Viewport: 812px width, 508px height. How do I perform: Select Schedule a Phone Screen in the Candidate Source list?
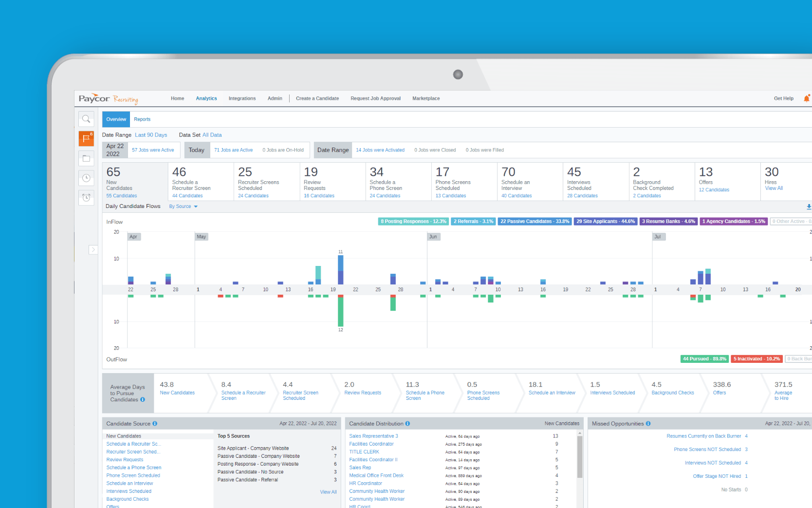(x=134, y=468)
